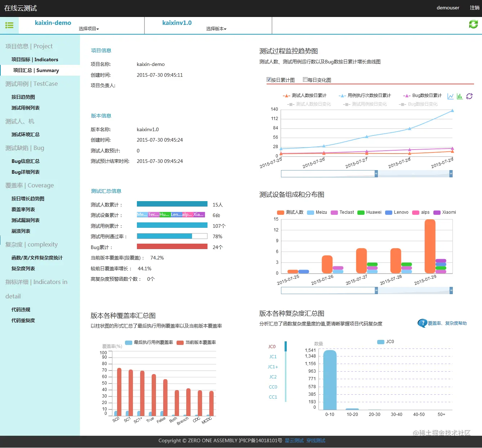The width and height of the screenshot is (482, 448).
Task: Toggle 用例执行次数按日累计 legend marker
Action: coord(342,96)
